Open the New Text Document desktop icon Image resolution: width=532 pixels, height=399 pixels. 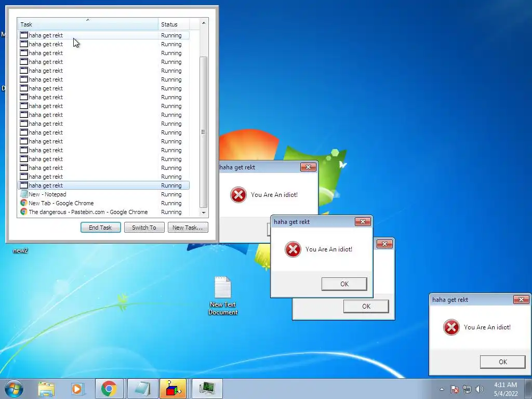[223, 296]
